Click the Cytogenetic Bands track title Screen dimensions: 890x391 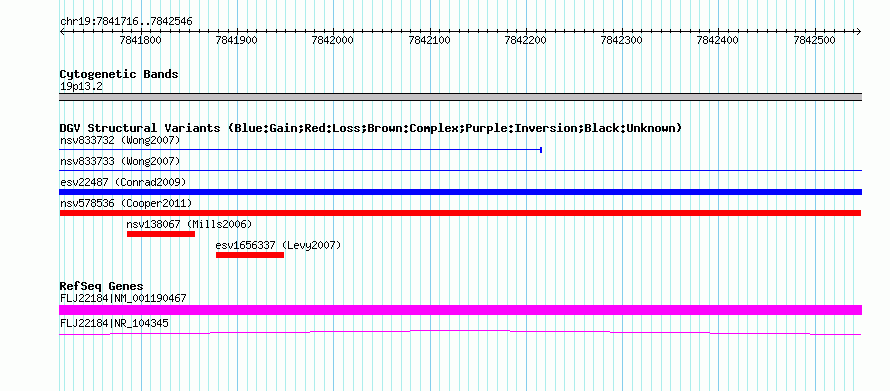click(119, 74)
